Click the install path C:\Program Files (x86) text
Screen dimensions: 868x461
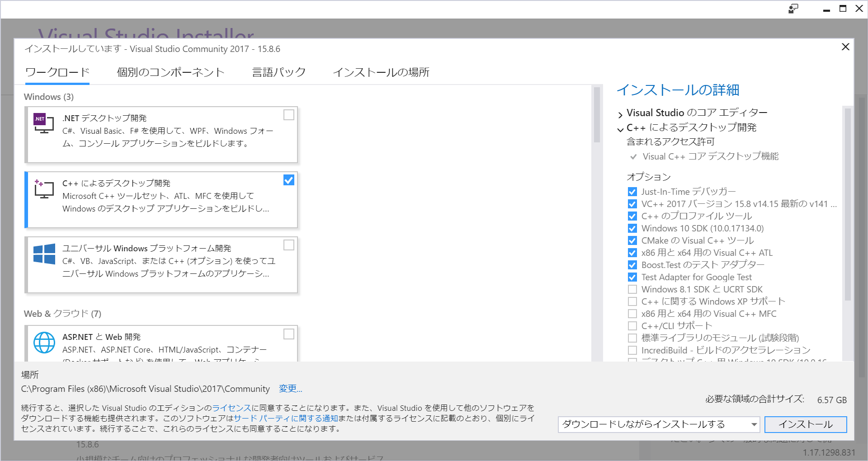pyautogui.click(x=145, y=389)
